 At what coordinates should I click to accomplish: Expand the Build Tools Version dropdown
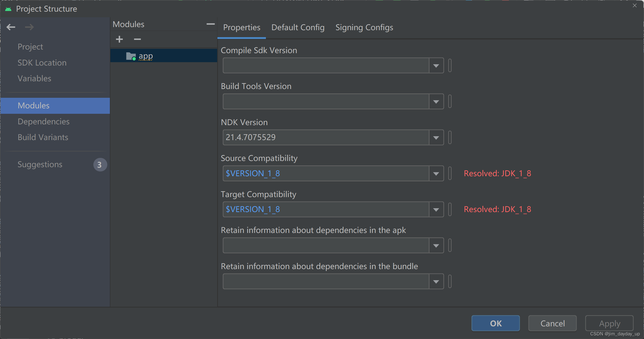pyautogui.click(x=436, y=101)
